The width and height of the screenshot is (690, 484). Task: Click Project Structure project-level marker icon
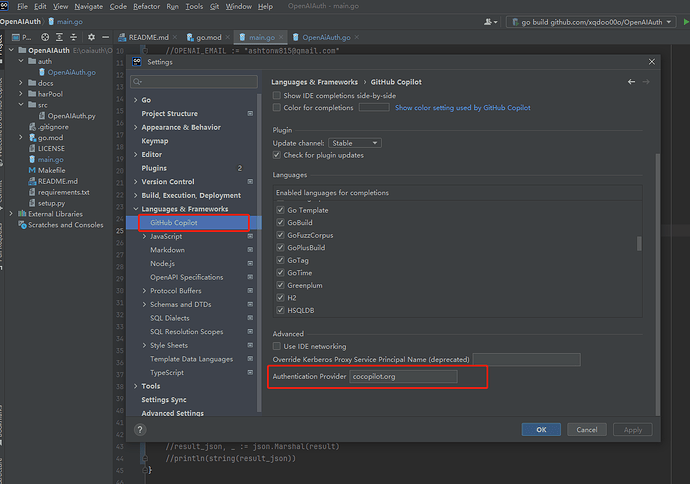(x=250, y=114)
